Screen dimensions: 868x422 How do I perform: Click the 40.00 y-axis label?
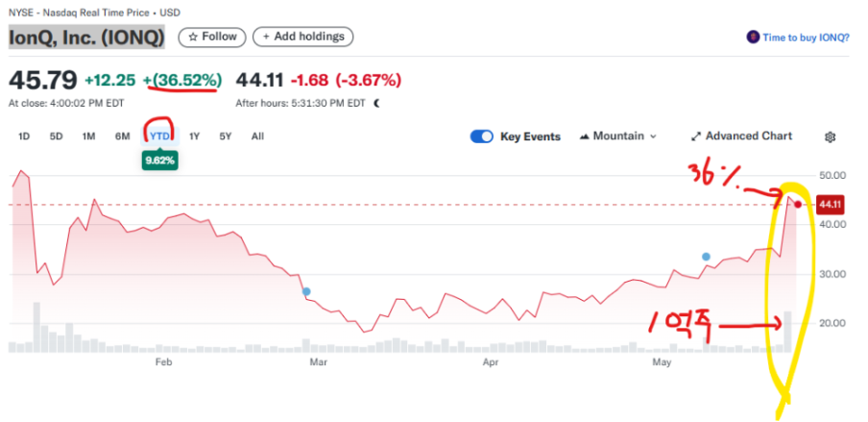coord(832,224)
